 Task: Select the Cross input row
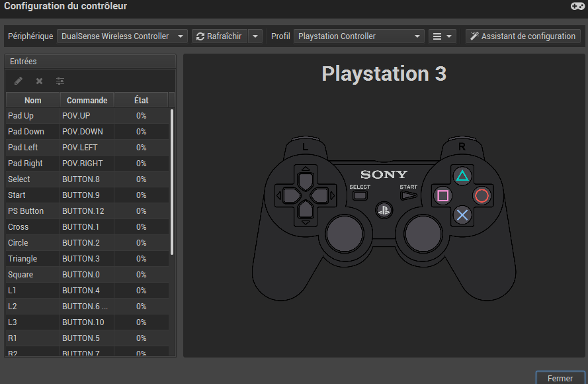point(87,226)
